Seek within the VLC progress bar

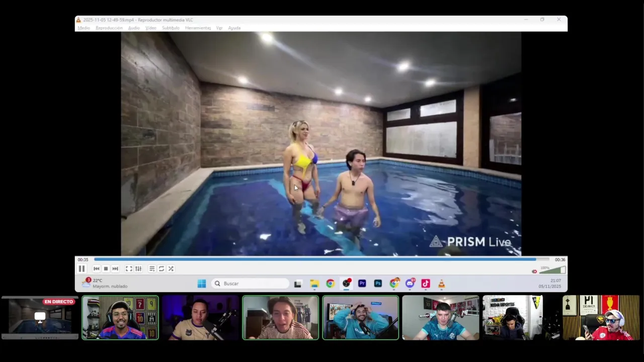(322, 259)
